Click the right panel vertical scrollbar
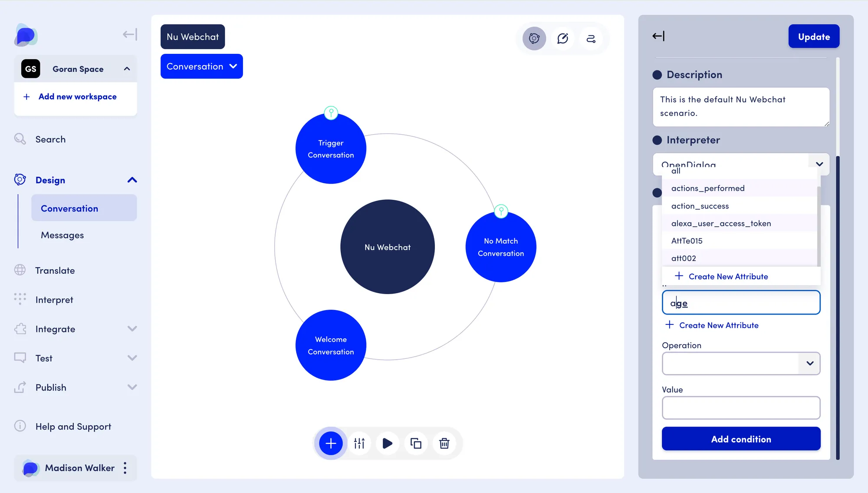 (x=838, y=307)
